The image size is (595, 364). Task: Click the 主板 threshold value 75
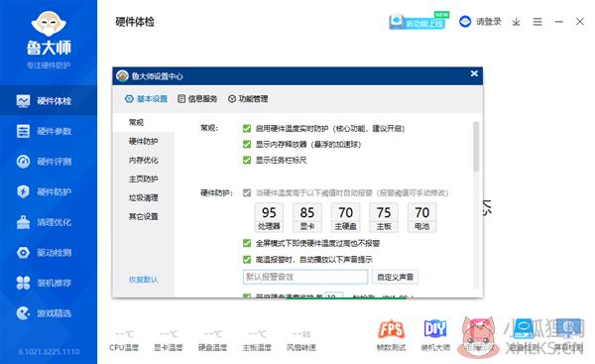pos(384,212)
